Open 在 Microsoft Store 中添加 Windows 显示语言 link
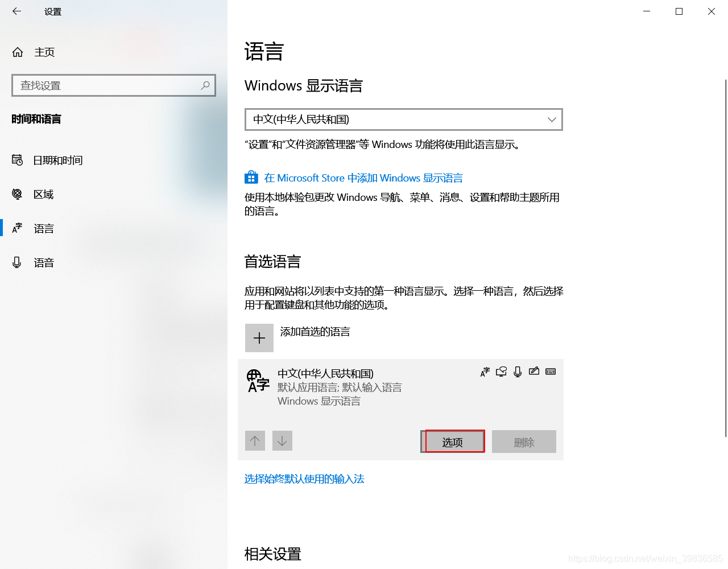 click(x=363, y=178)
